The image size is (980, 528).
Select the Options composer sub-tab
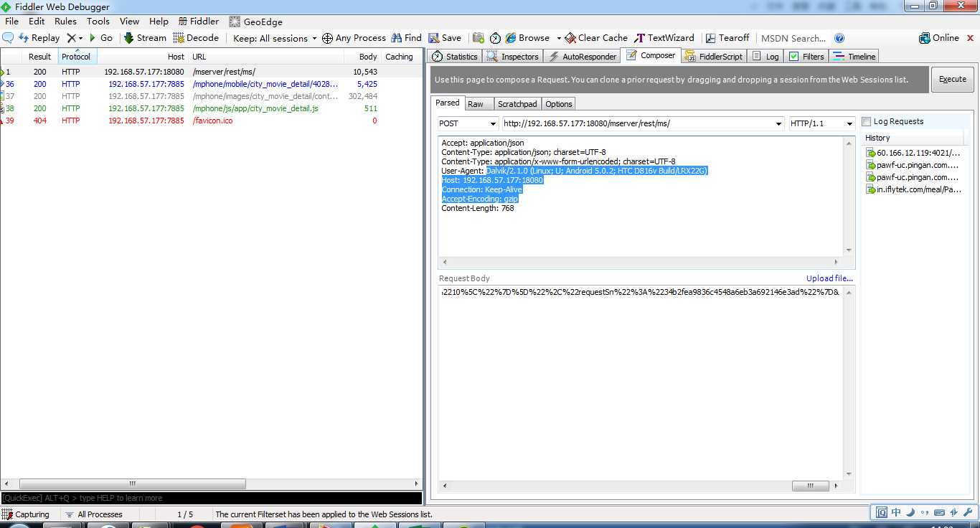pyautogui.click(x=559, y=104)
